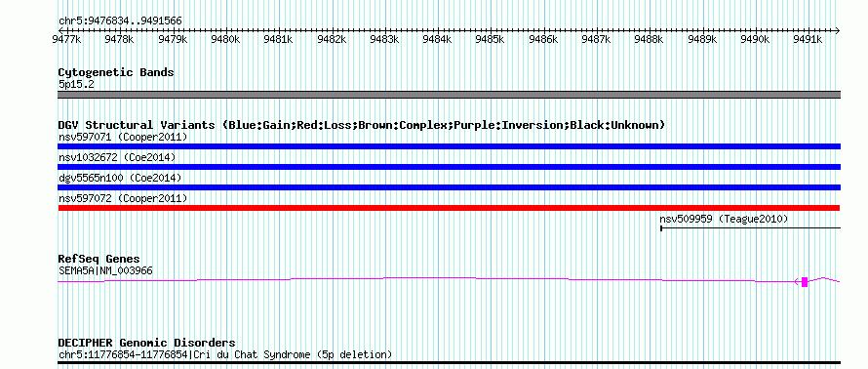Click the 9477k ruler tick label
The width and height of the screenshot is (868, 369).
[x=66, y=40]
